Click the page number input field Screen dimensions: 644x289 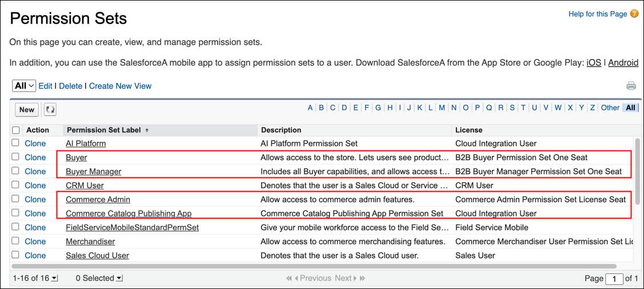coord(614,279)
